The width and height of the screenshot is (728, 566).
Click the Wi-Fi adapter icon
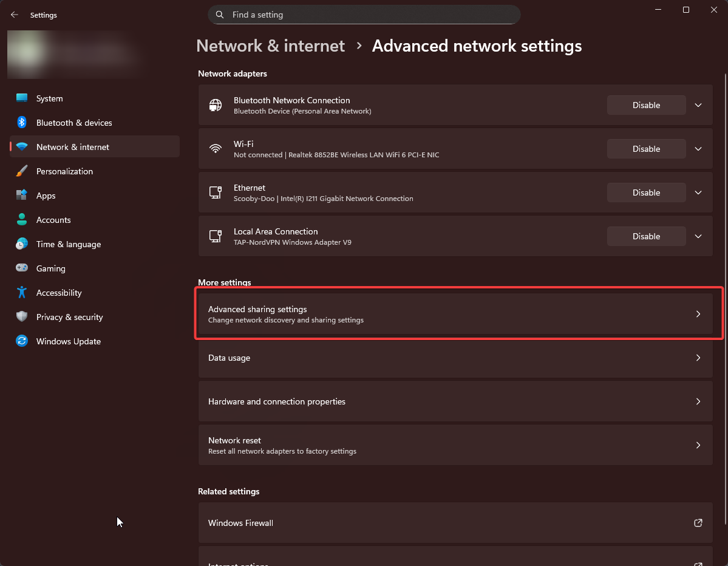tap(216, 148)
